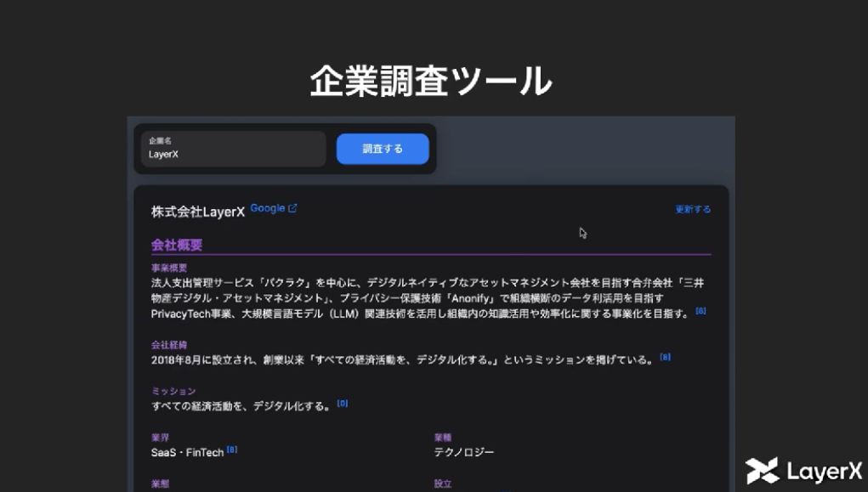Click the SaaS · FinTech value

(x=187, y=453)
